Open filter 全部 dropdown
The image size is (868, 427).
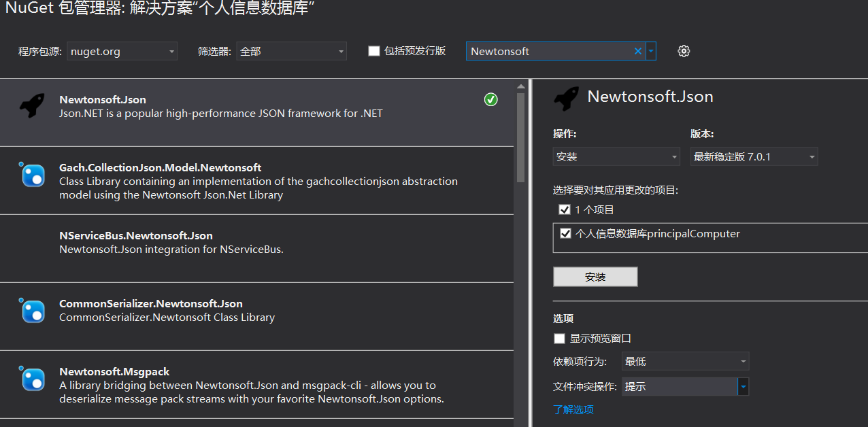291,51
